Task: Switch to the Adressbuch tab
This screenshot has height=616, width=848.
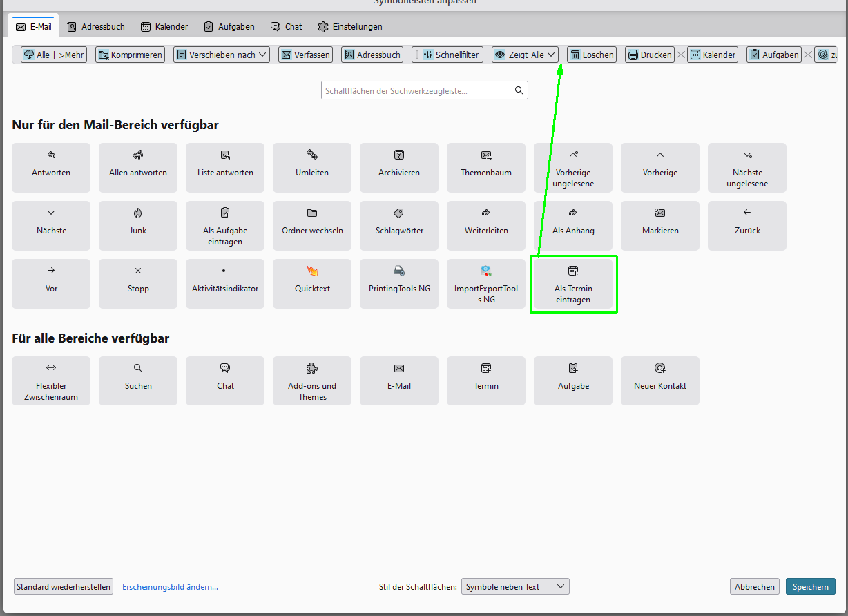Action: pyautogui.click(x=96, y=26)
